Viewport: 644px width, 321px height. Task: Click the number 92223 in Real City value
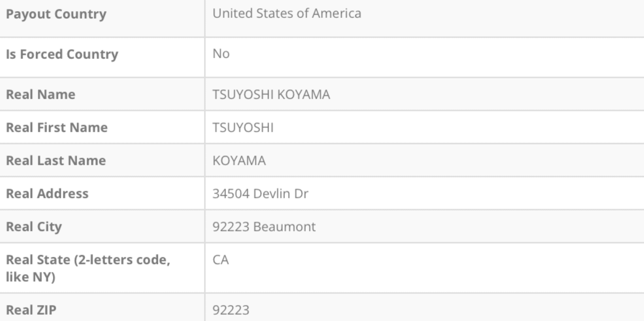[231, 227]
